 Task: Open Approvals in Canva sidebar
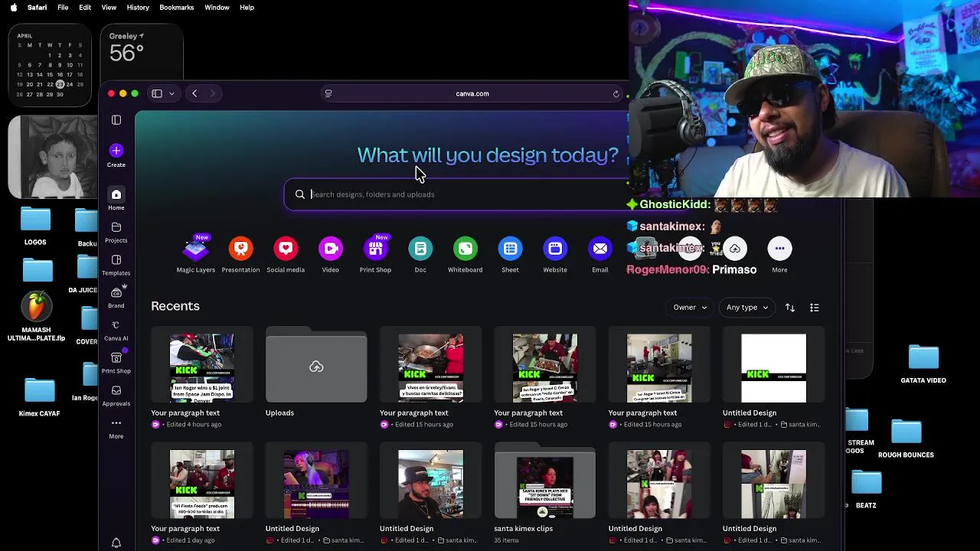(x=116, y=395)
